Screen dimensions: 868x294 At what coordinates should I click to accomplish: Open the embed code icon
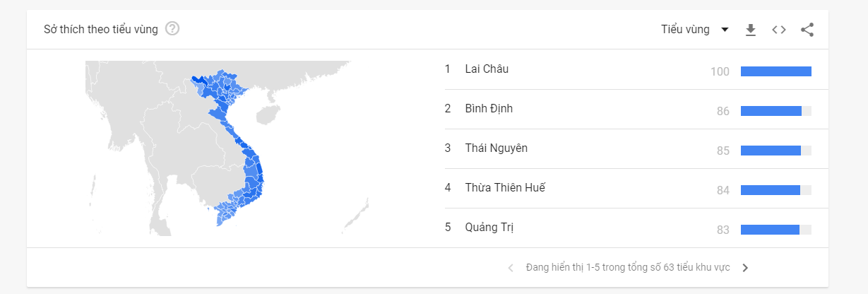click(779, 30)
